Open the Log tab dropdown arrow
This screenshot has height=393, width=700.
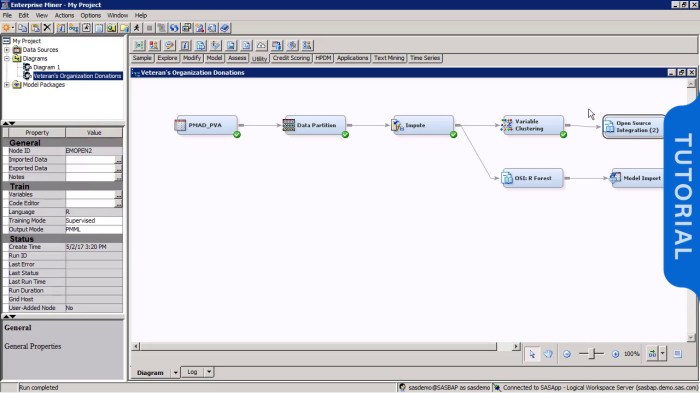[x=208, y=372]
